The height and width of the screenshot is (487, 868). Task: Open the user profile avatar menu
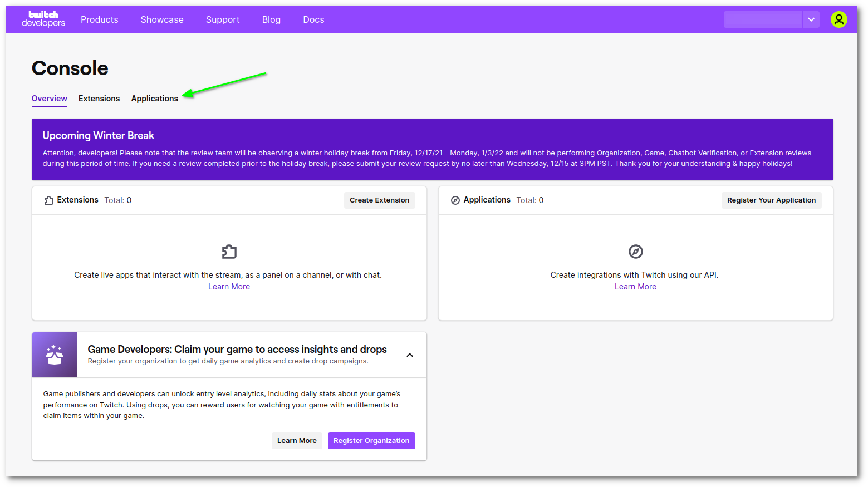(838, 19)
